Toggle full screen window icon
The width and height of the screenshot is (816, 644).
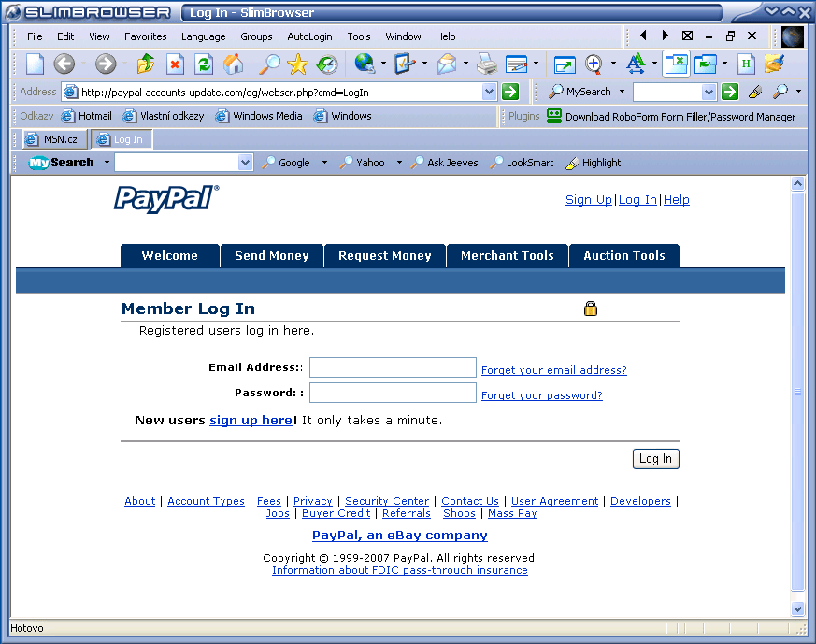(565, 64)
